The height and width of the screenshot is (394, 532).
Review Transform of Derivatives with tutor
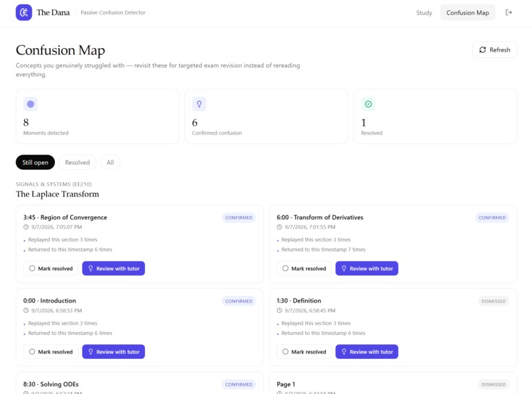pyautogui.click(x=367, y=268)
